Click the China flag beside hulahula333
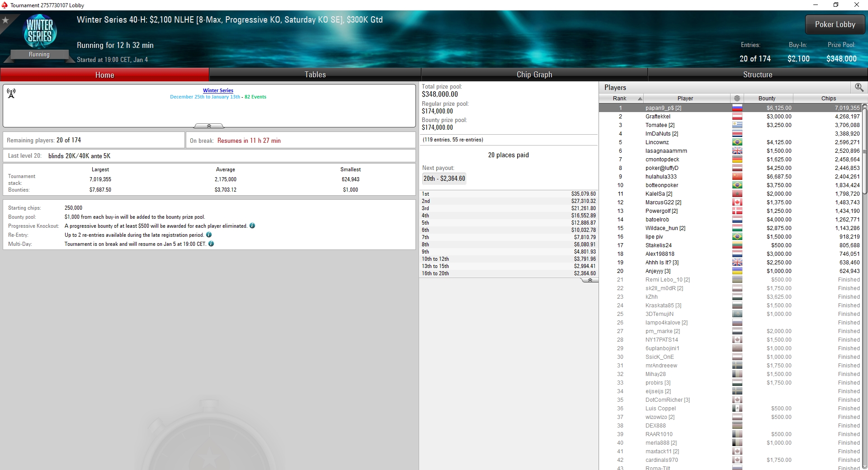This screenshot has width=868, height=470. 737,177
